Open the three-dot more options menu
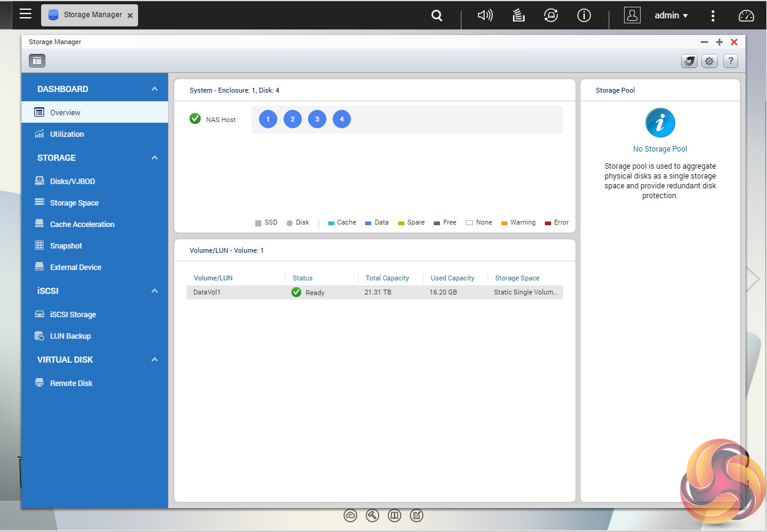The width and height of the screenshot is (767, 532). tap(713, 16)
